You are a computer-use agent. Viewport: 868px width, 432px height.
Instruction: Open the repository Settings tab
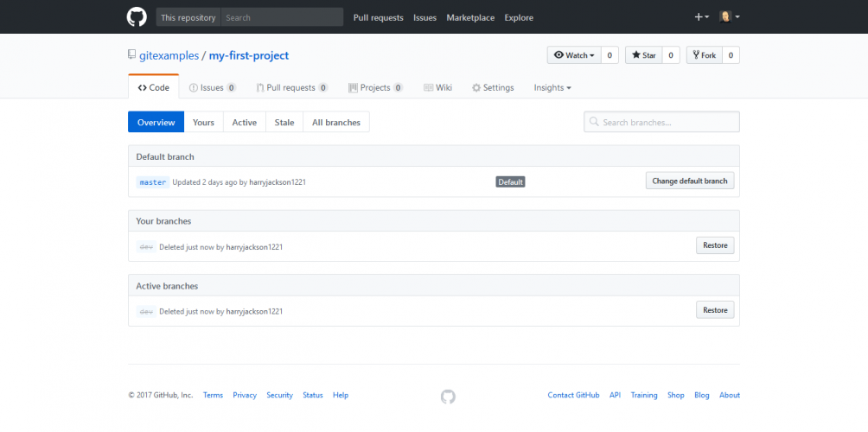(x=493, y=87)
